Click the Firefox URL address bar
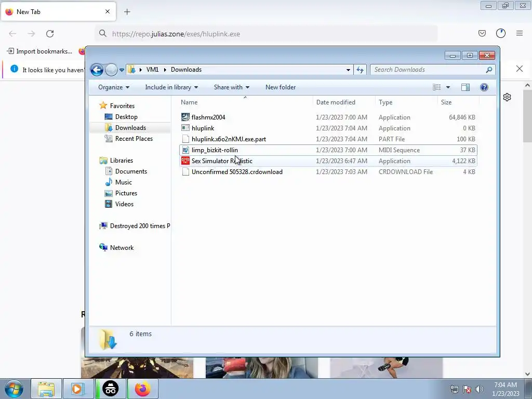532x399 pixels. pyautogui.click(x=266, y=34)
